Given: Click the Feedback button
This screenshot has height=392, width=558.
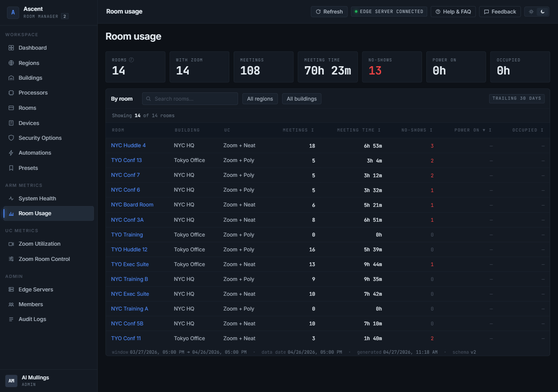Looking at the screenshot, I should tap(500, 12).
